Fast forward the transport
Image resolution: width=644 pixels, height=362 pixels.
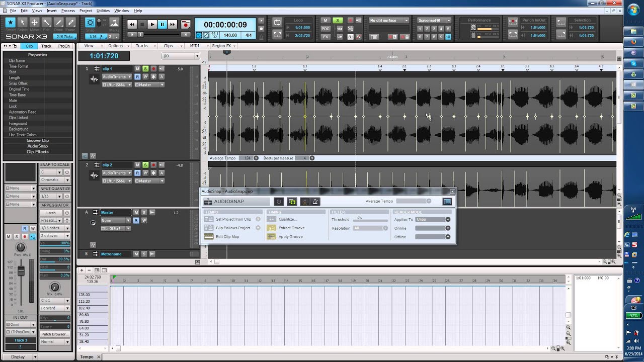(172, 24)
